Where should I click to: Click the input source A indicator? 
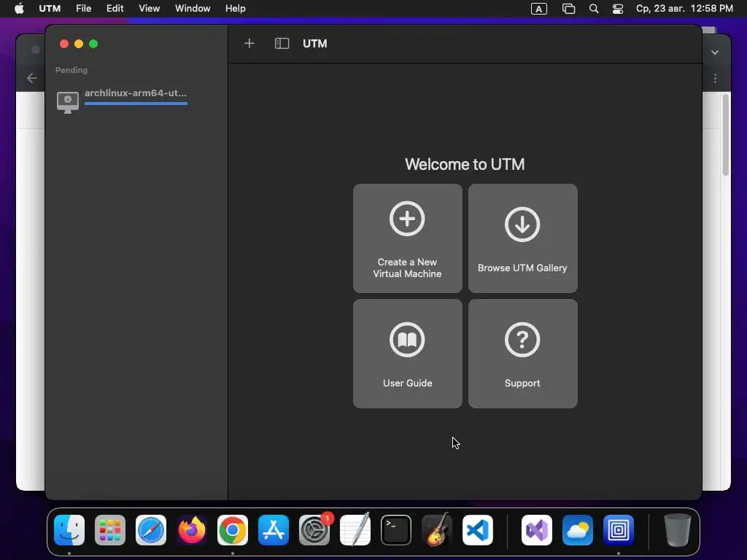click(539, 9)
